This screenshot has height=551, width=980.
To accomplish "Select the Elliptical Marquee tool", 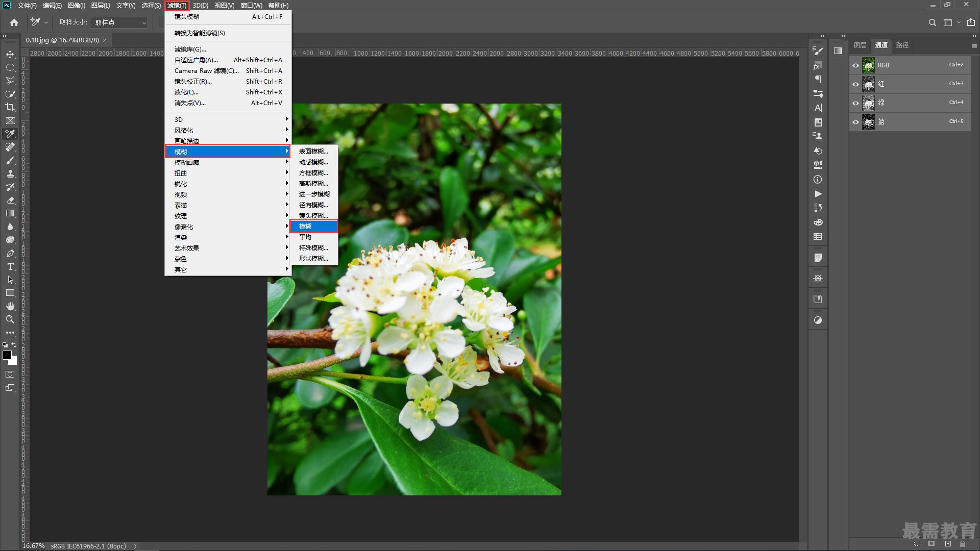I will pyautogui.click(x=10, y=67).
